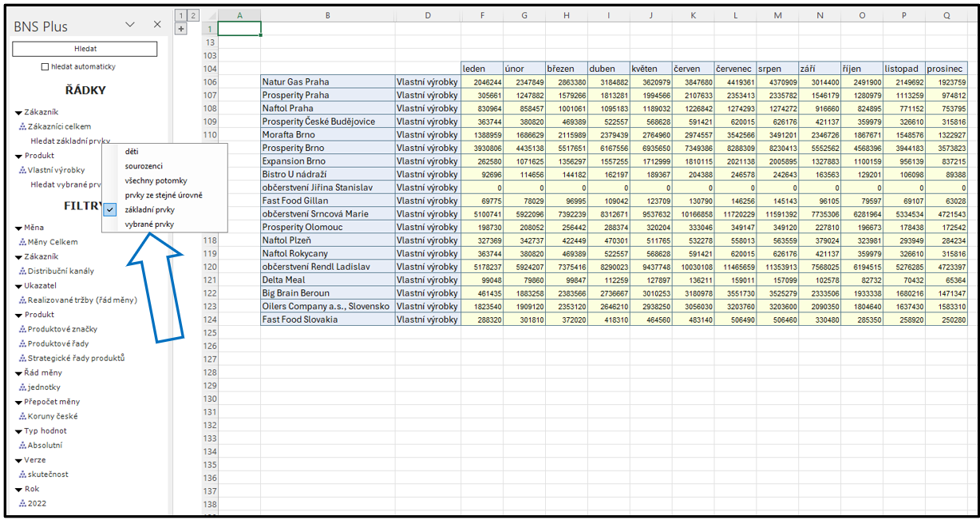Click Oilers Company a.s., Slovensko cell
This screenshot has height=520, width=980.
click(328, 306)
